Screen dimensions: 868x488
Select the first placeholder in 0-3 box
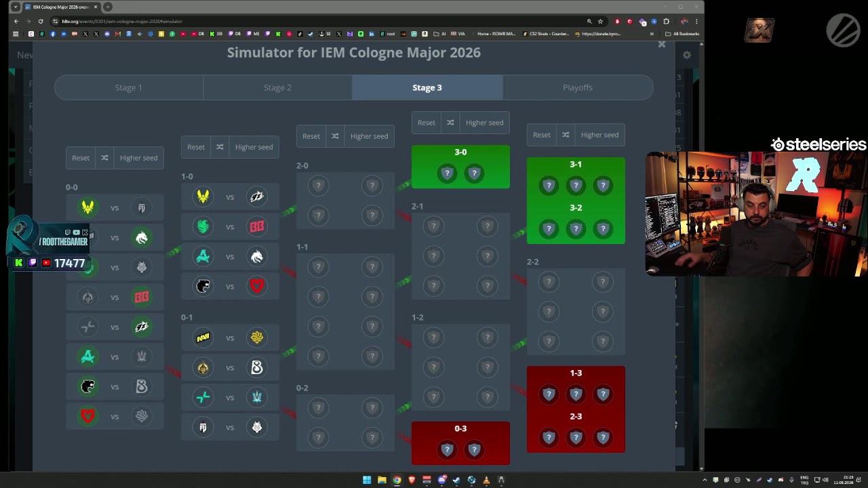coord(447,449)
